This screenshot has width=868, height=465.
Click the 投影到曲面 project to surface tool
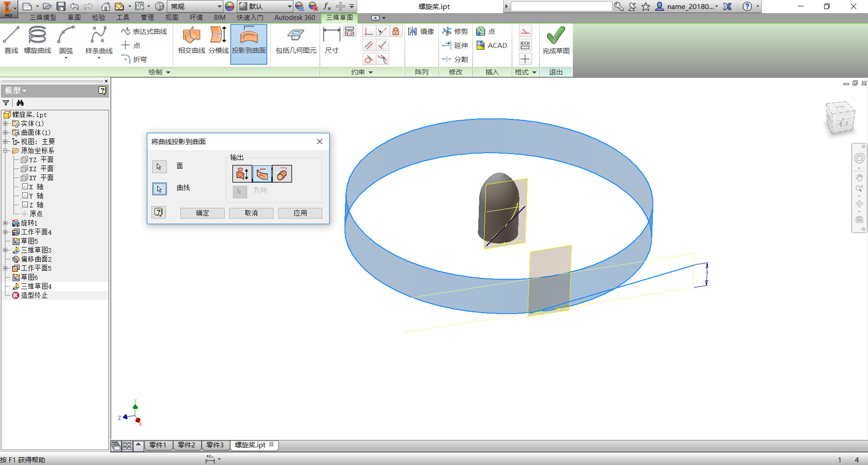[249, 44]
